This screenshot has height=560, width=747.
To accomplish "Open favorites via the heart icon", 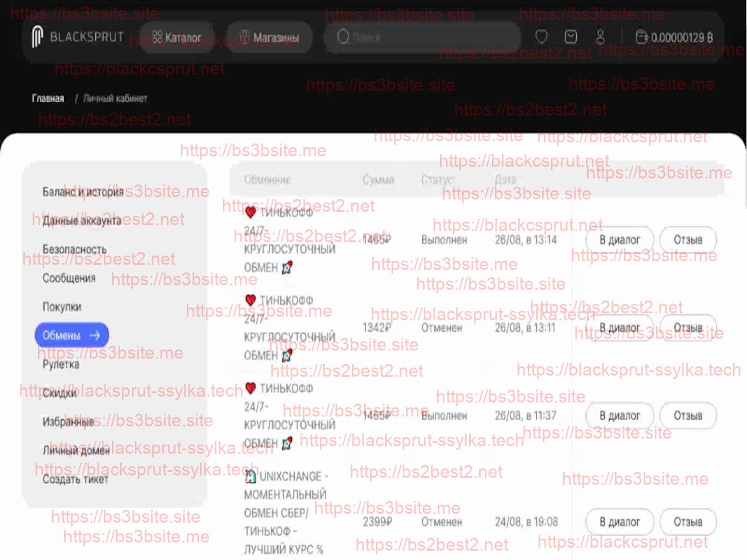I will tap(542, 37).
